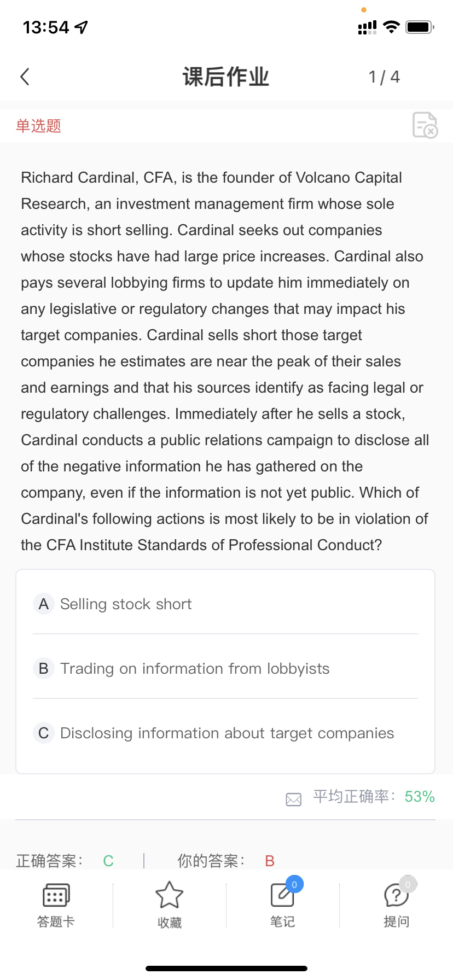This screenshot has width=453, height=980.
Task: Choose 'Disclosing information about target companies'
Action: tap(227, 733)
